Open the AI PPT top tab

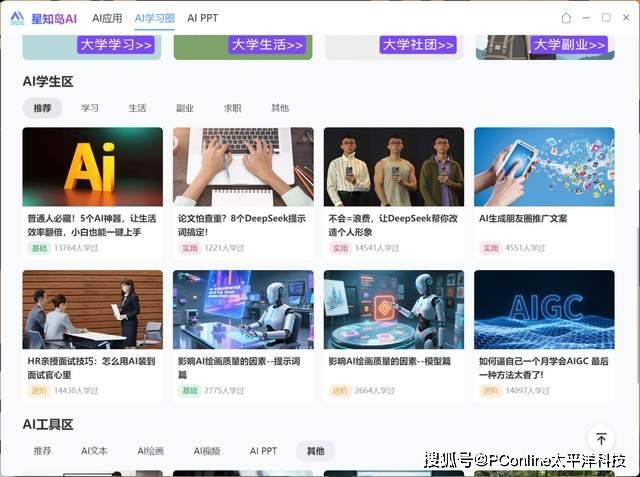point(202,18)
